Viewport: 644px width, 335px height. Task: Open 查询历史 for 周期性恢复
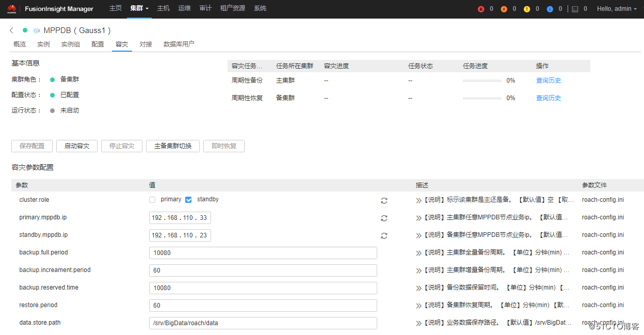coord(549,98)
